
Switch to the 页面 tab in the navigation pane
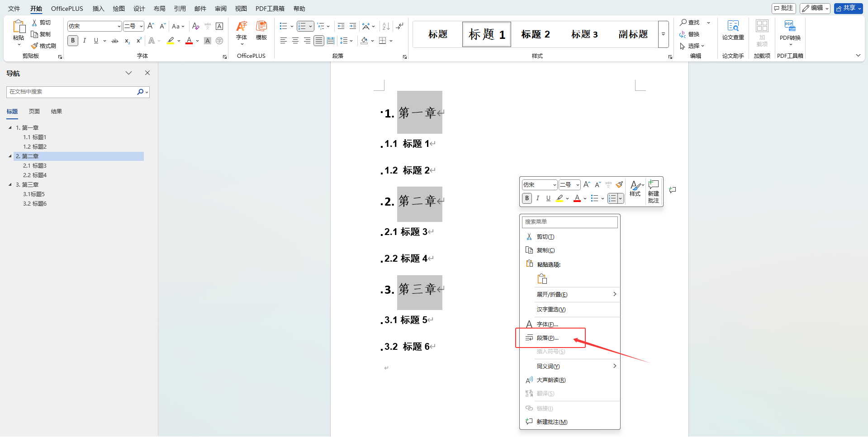pyautogui.click(x=34, y=111)
